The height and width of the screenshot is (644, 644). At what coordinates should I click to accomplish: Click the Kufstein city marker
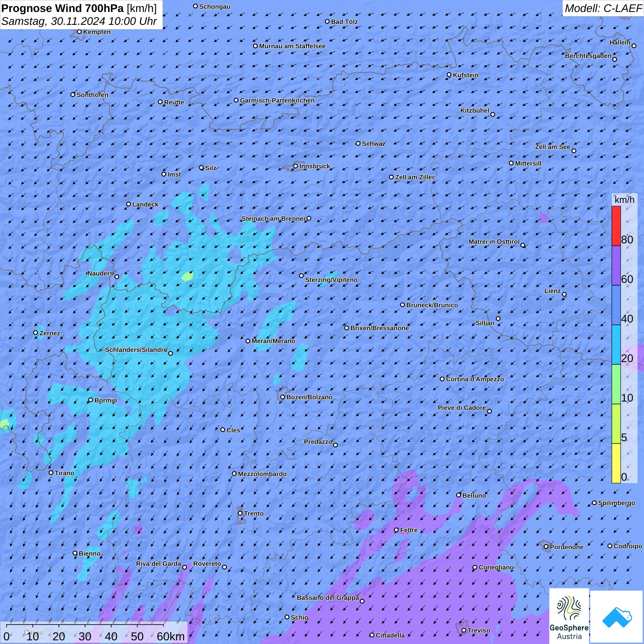pyautogui.click(x=449, y=75)
